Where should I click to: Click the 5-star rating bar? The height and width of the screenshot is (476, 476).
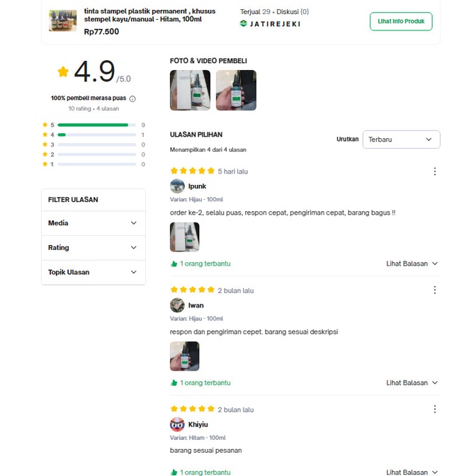pos(97,125)
